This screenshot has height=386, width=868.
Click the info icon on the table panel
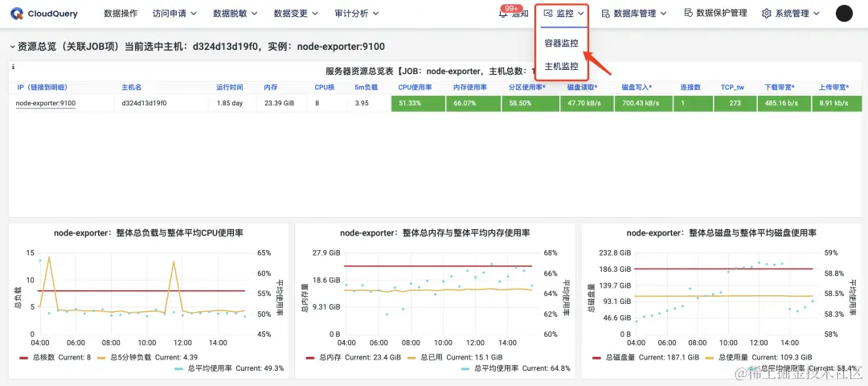click(13, 67)
